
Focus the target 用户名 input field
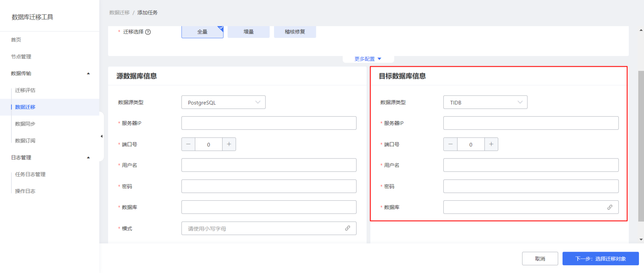pos(531,165)
